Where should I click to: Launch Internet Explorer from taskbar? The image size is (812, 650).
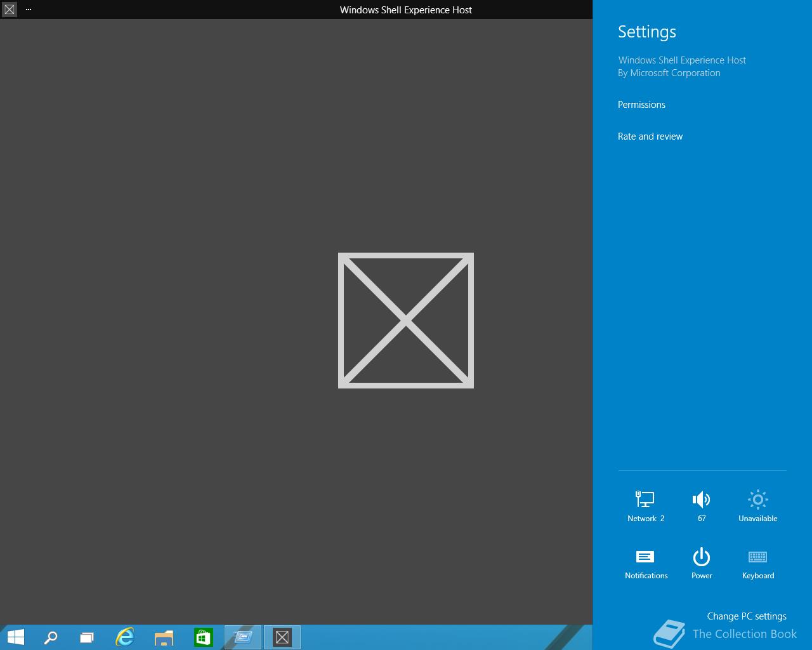click(125, 637)
